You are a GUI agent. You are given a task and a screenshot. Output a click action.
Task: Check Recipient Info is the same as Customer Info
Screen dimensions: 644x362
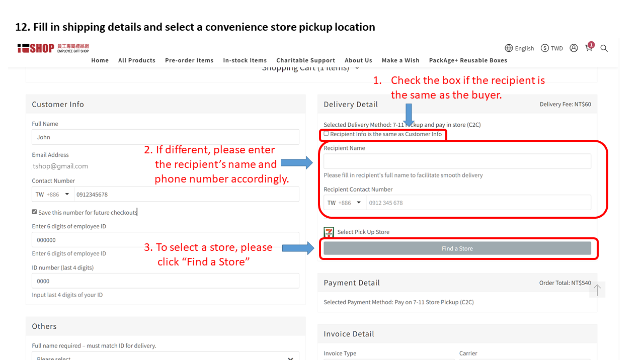pyautogui.click(x=327, y=134)
